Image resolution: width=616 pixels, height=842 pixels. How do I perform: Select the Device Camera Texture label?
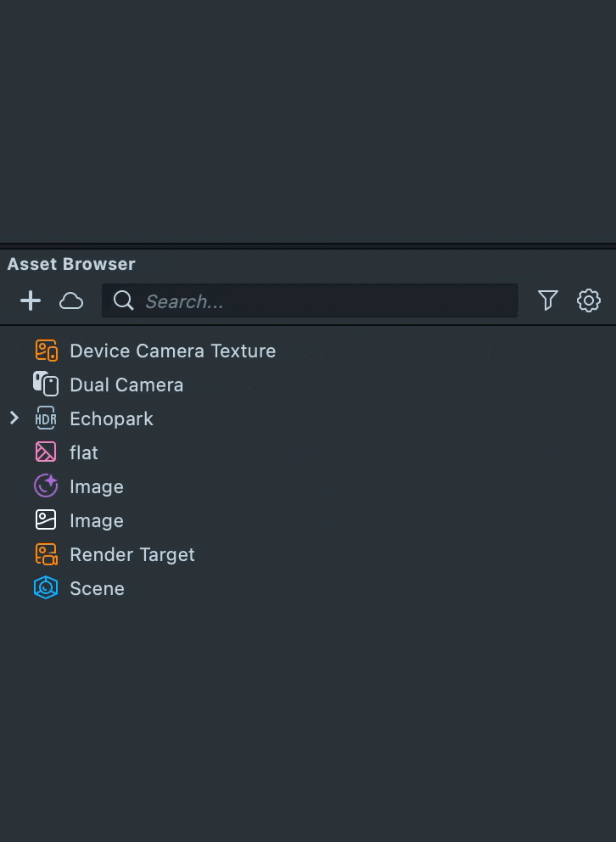tap(172, 351)
